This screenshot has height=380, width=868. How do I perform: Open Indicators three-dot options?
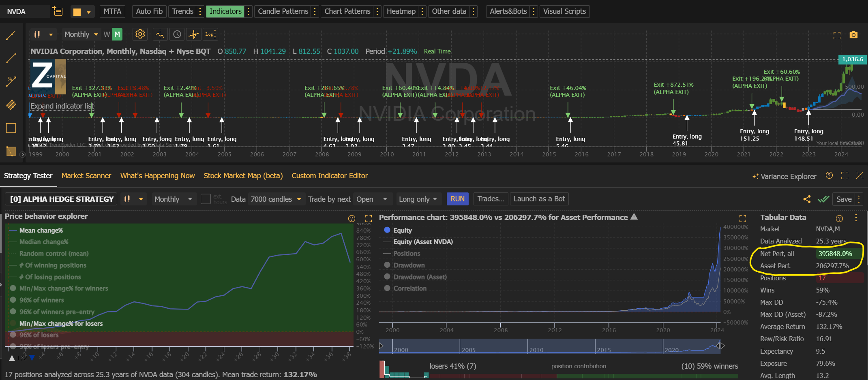point(249,11)
